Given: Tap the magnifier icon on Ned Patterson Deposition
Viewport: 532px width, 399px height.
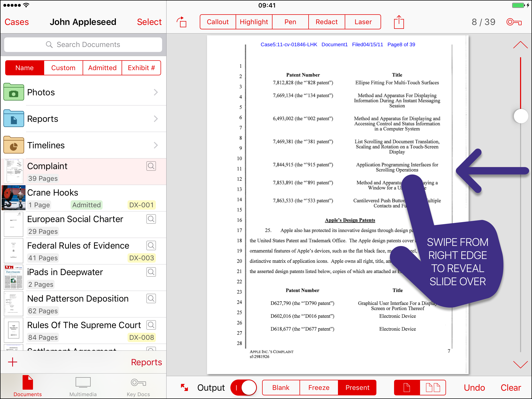Looking at the screenshot, I should pyautogui.click(x=151, y=298).
